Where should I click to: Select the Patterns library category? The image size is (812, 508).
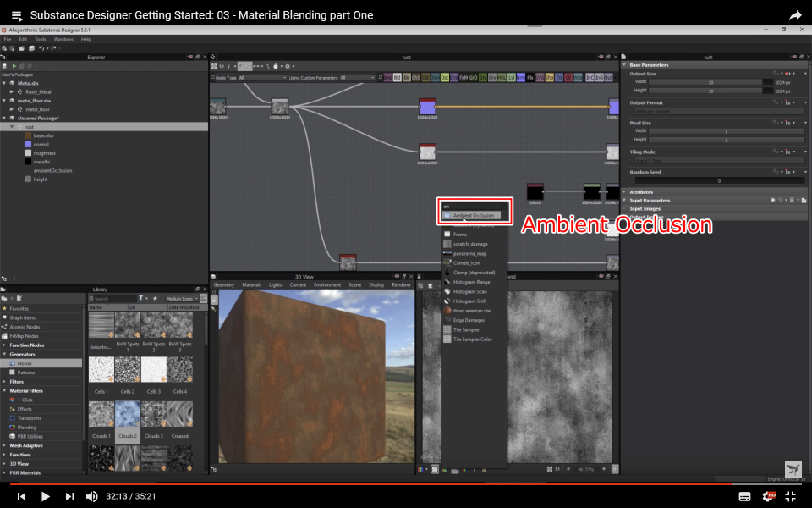point(26,373)
